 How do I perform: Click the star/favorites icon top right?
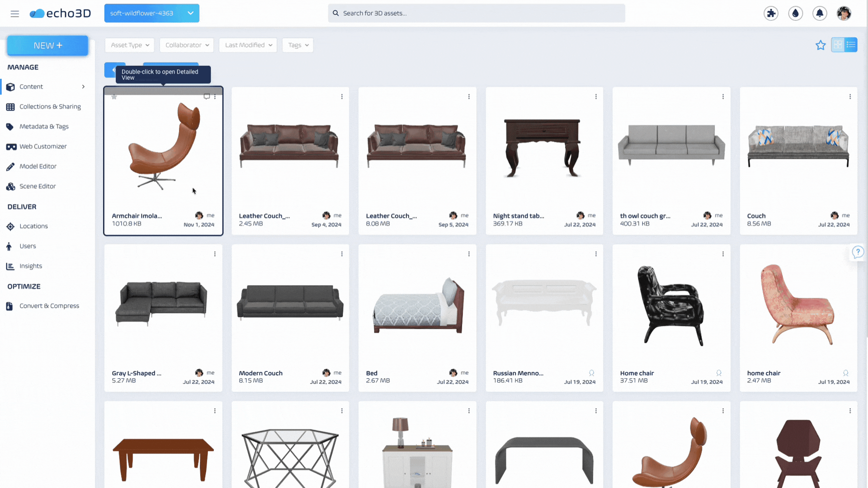point(821,45)
